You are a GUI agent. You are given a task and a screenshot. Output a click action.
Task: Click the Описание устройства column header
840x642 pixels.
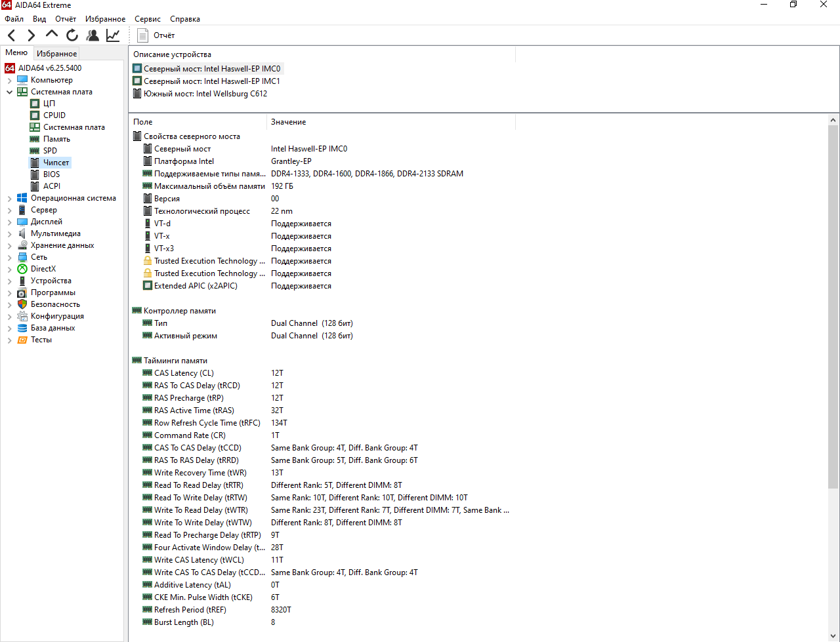[x=322, y=54]
